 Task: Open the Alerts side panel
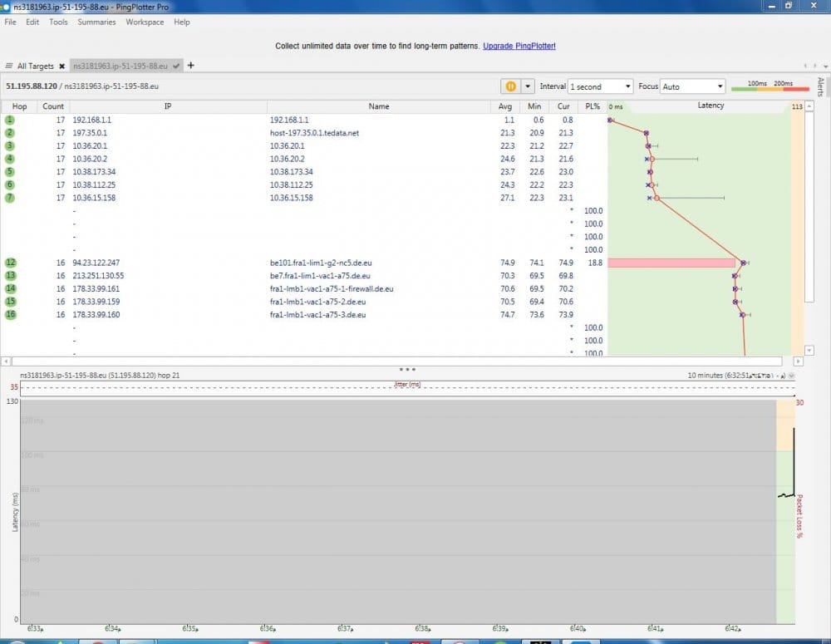click(821, 87)
